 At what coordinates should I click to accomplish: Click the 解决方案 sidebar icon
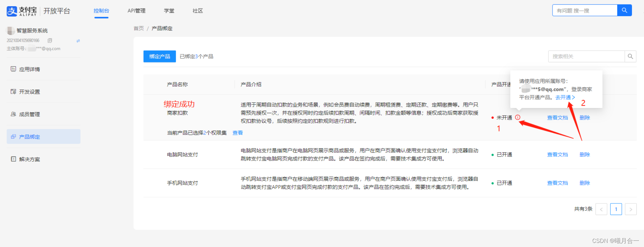13,159
